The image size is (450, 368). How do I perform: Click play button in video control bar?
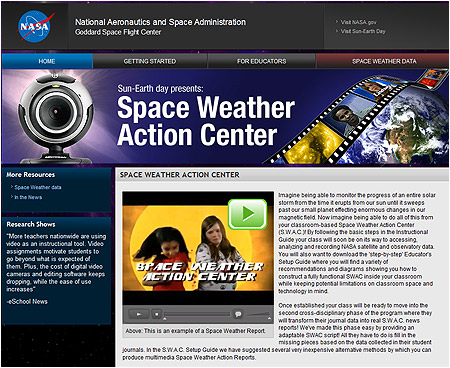pyautogui.click(x=139, y=314)
